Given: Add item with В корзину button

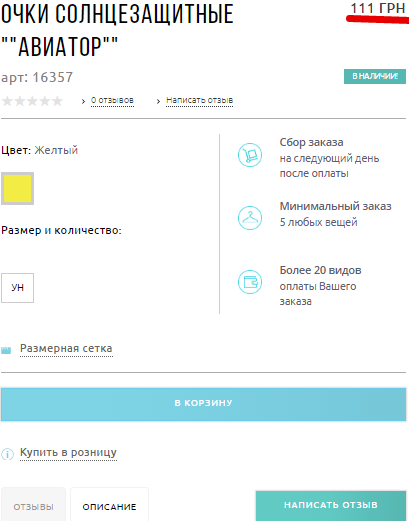Looking at the screenshot, I should click(203, 404).
